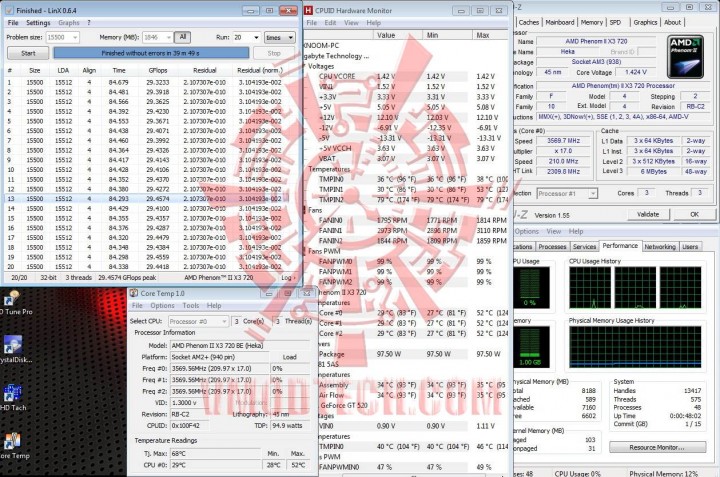
Task: Select the CPU VCORE row in Hardware Monitor
Action: pos(406,76)
